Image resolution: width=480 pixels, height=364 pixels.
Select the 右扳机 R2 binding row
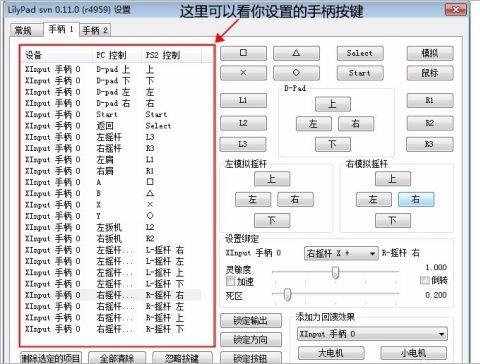tap(112, 239)
